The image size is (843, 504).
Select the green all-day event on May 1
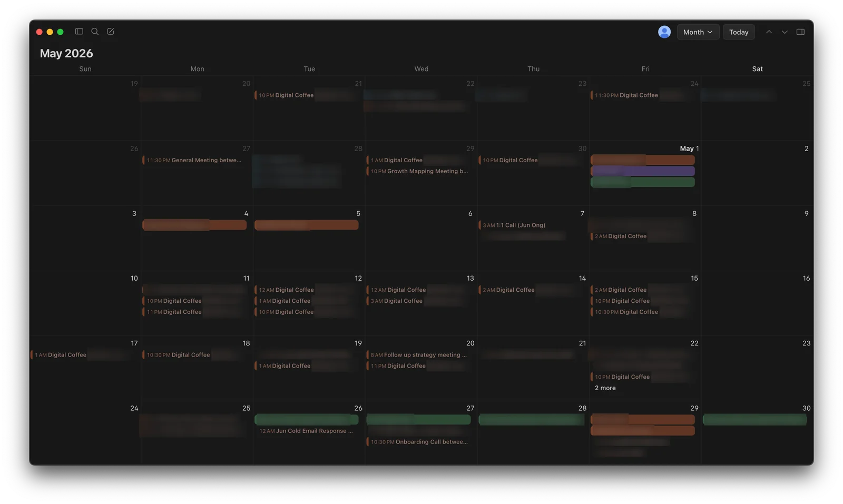[642, 182]
